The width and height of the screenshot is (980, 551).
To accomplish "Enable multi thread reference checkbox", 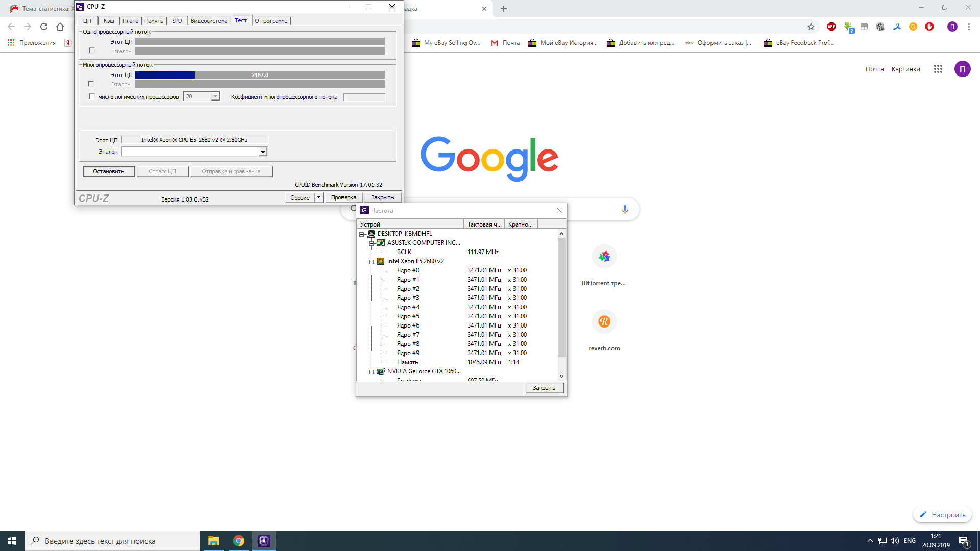I will coord(91,84).
